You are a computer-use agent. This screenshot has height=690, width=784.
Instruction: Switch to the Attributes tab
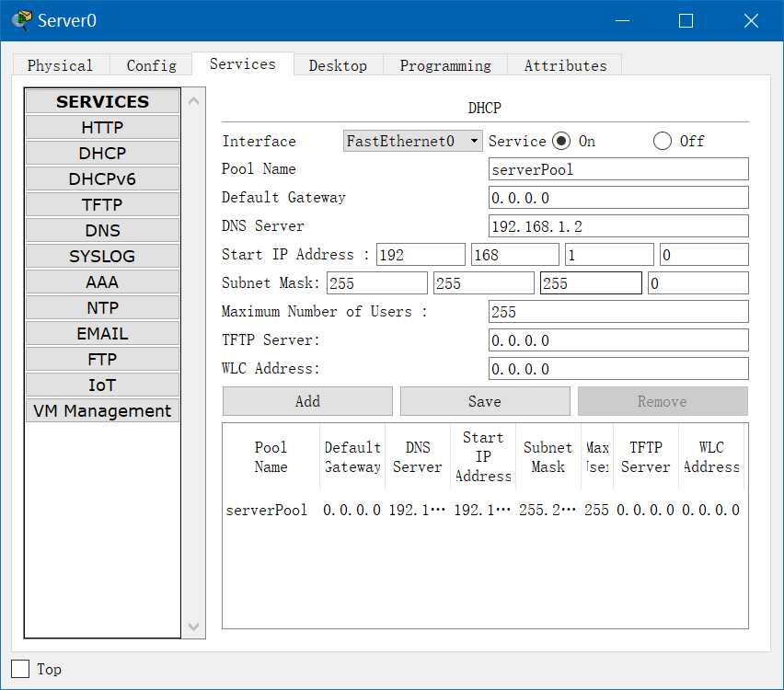[565, 65]
